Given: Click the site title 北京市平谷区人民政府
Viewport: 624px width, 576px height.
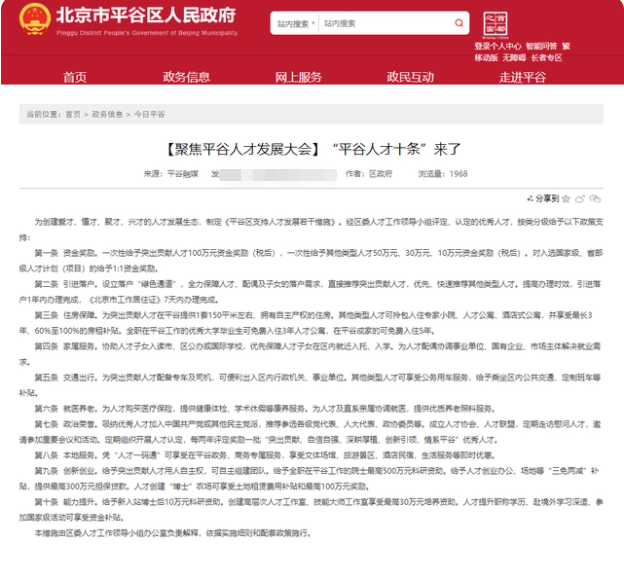Looking at the screenshot, I should [x=146, y=15].
